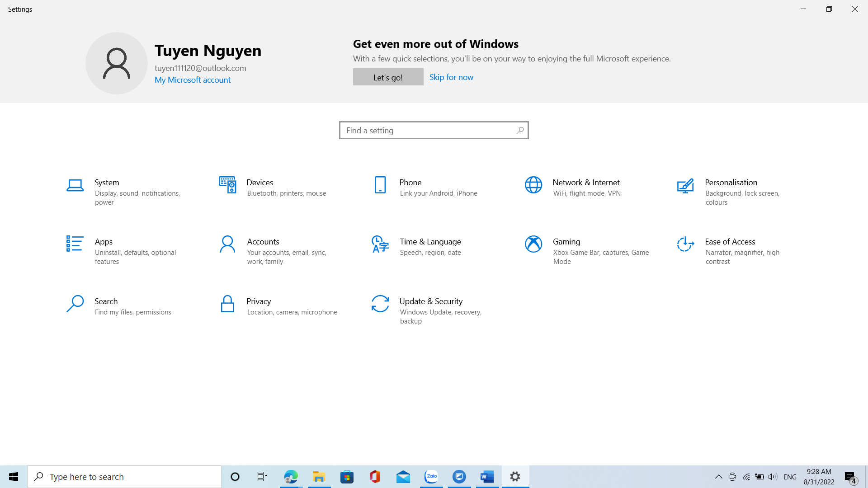Viewport: 868px width, 488px height.
Task: Open Devices settings icon
Action: coord(227,185)
